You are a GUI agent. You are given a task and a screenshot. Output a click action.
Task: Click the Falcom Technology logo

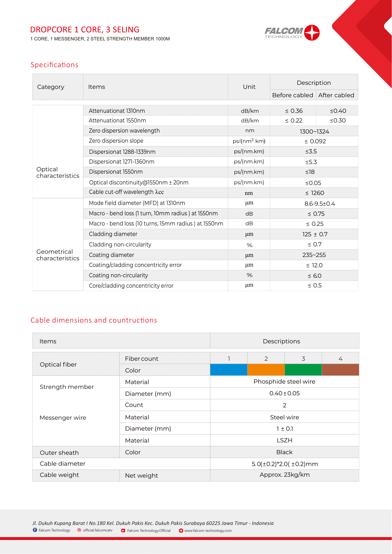(x=292, y=33)
